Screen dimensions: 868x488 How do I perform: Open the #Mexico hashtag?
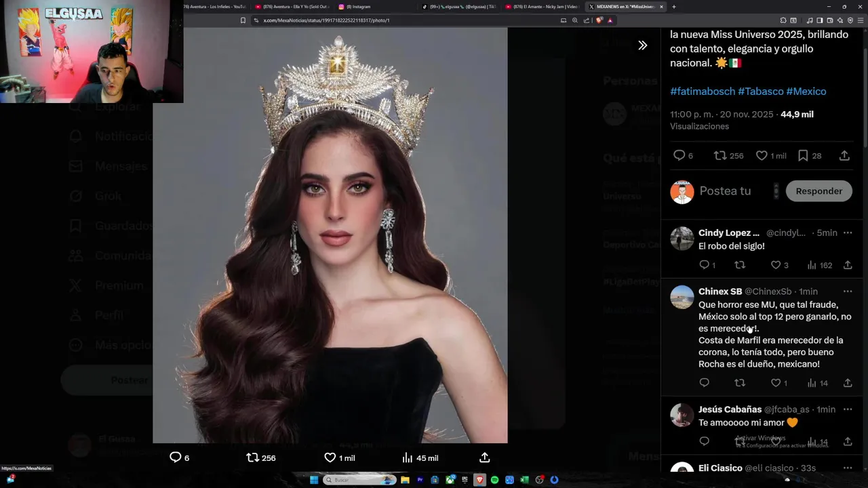coord(806,91)
